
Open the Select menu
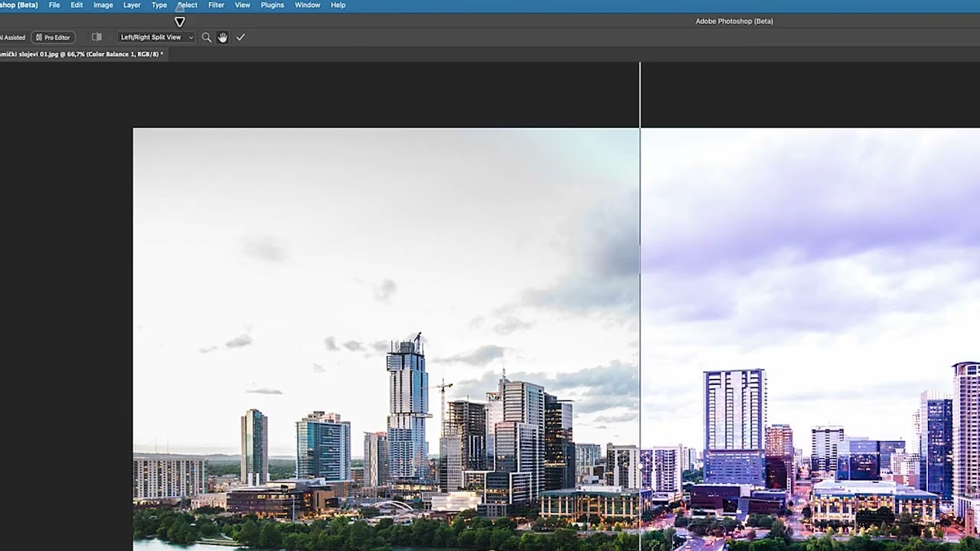(x=187, y=5)
